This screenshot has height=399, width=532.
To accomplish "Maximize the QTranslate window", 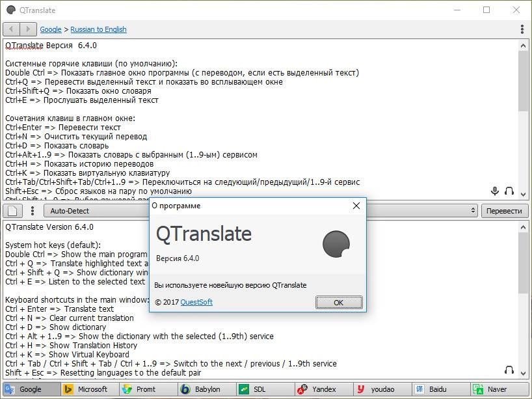I will pyautogui.click(x=486, y=10).
